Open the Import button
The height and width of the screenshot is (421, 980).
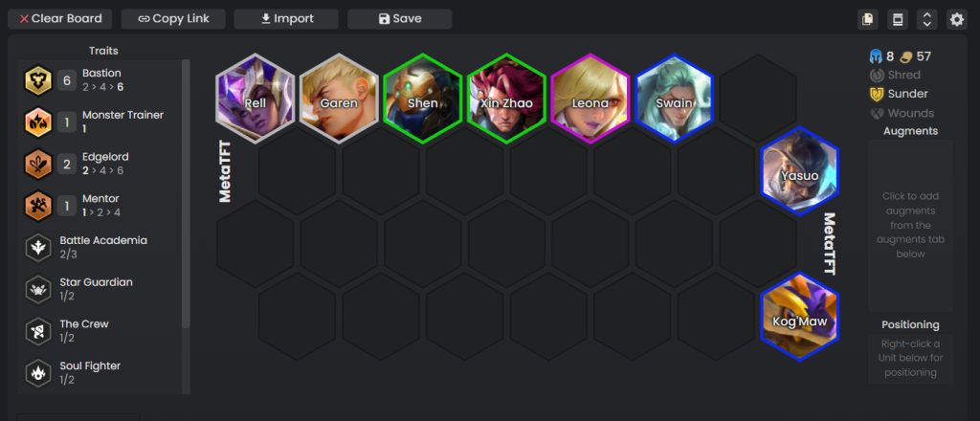[286, 19]
